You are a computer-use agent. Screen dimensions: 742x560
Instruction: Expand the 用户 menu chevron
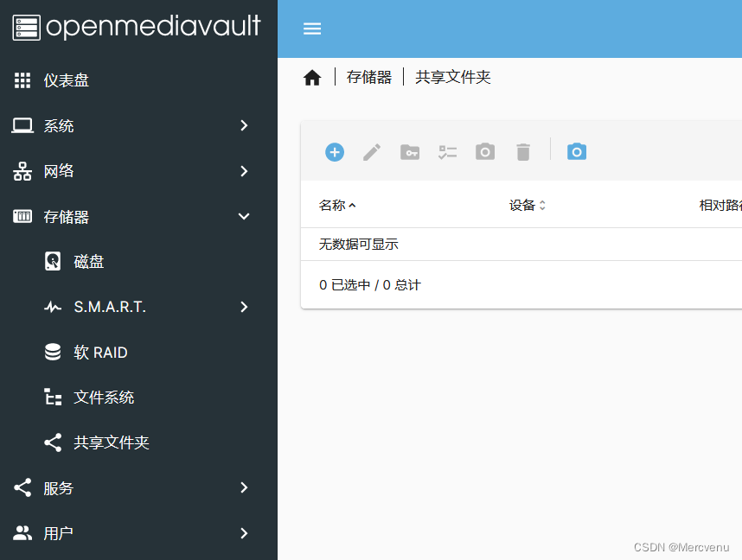pos(244,533)
